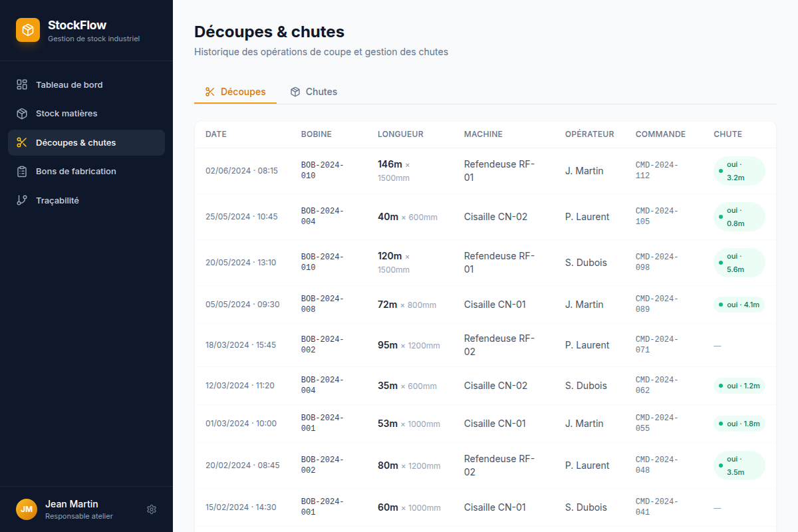The width and height of the screenshot is (798, 532).
Task: Click Jean Martin user name
Action: click(72, 504)
